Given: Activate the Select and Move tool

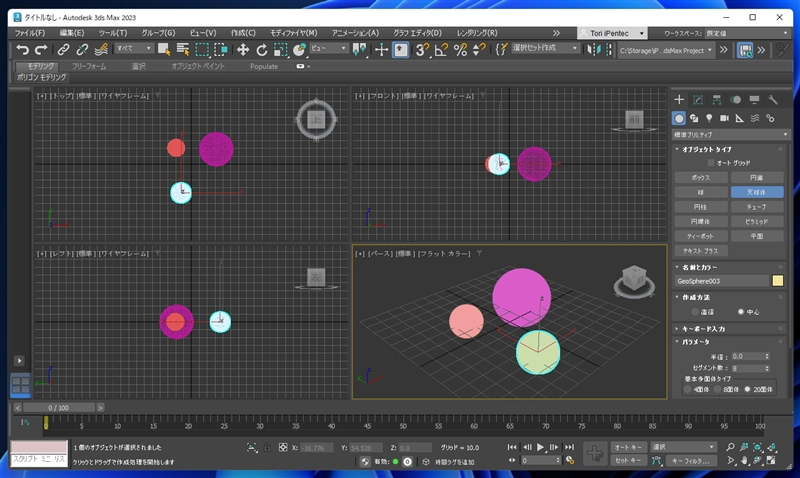Looking at the screenshot, I should pyautogui.click(x=243, y=49).
